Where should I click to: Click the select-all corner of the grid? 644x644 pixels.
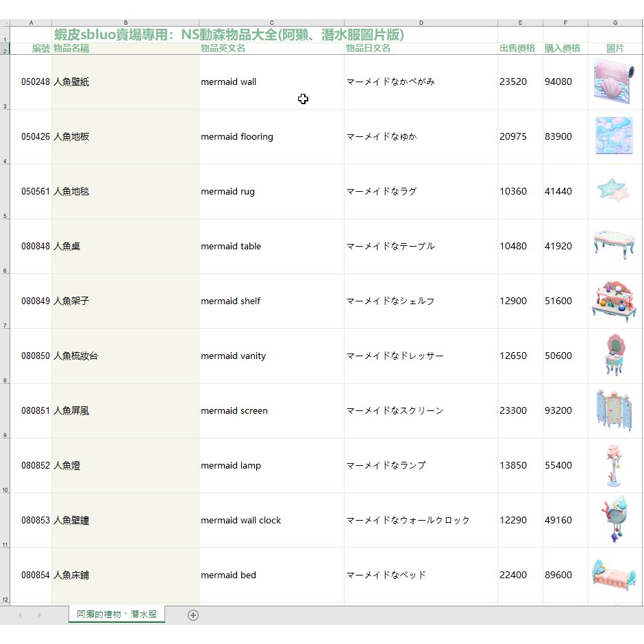[5, 23]
